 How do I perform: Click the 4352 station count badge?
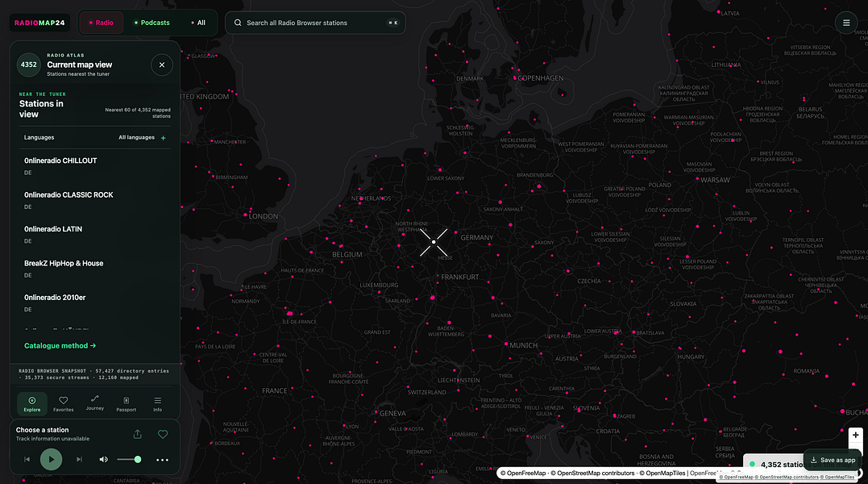[29, 65]
